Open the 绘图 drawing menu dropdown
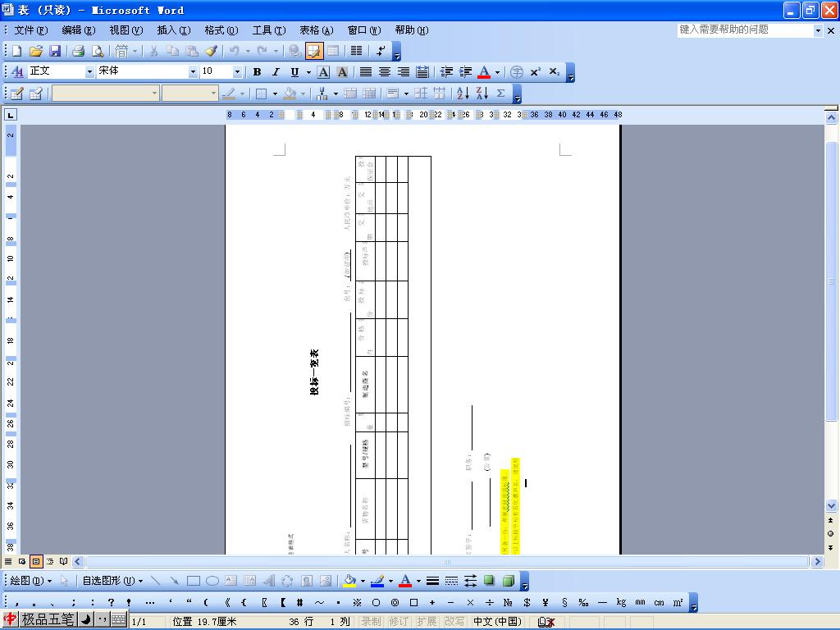 (x=31, y=581)
